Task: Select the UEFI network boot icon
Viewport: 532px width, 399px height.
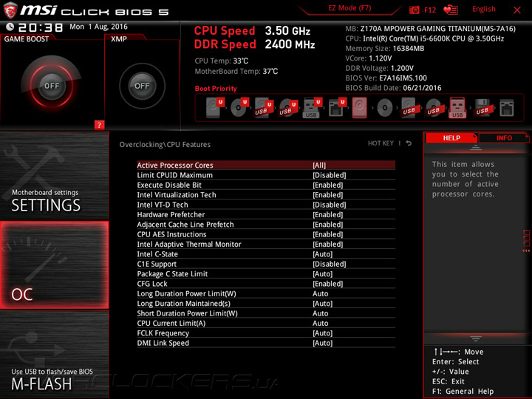Action: [337, 108]
